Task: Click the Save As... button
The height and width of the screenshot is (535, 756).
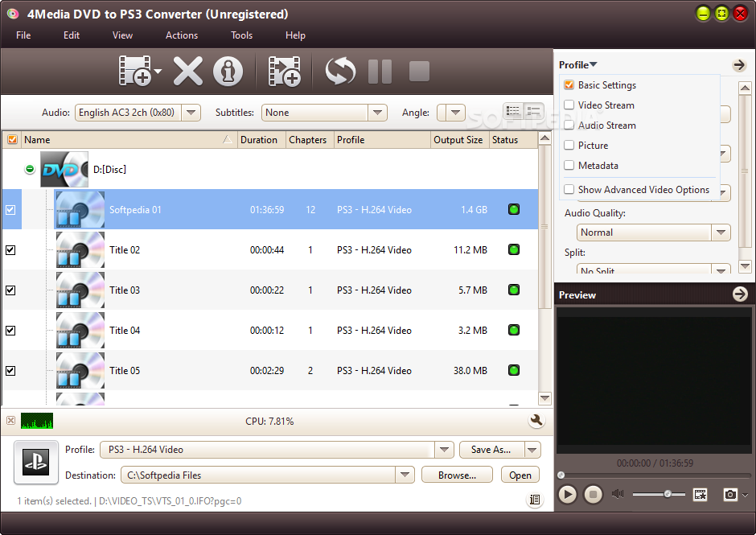Action: pos(491,450)
